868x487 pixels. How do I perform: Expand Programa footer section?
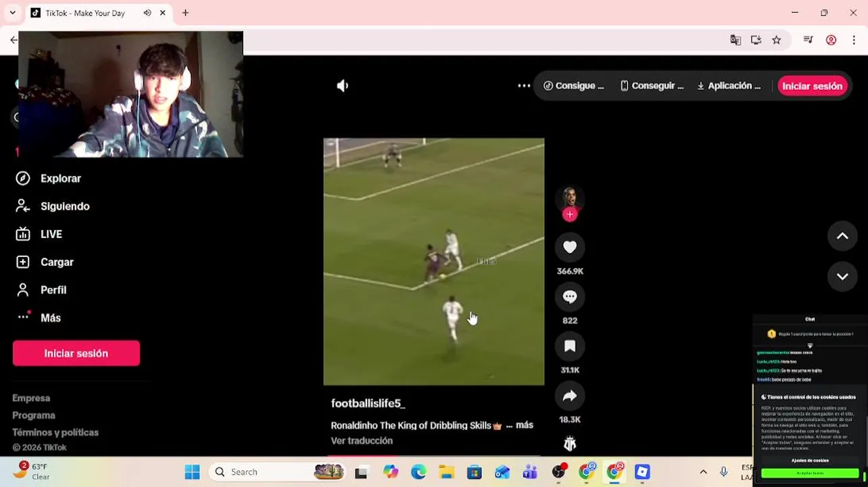34,415
